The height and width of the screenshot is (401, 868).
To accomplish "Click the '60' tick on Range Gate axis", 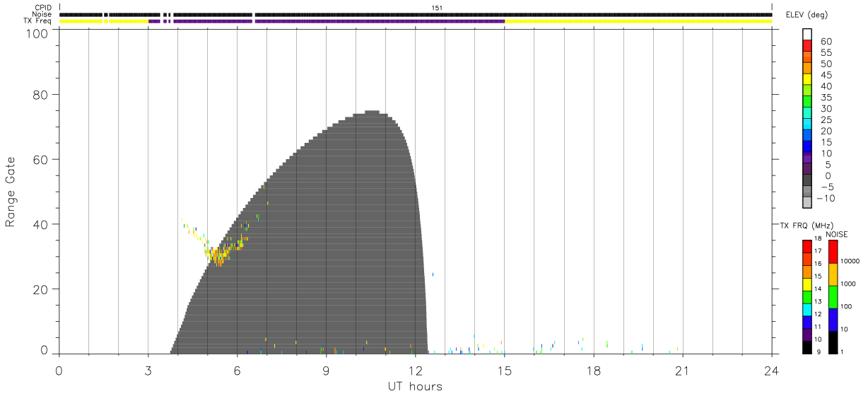I will [x=41, y=160].
